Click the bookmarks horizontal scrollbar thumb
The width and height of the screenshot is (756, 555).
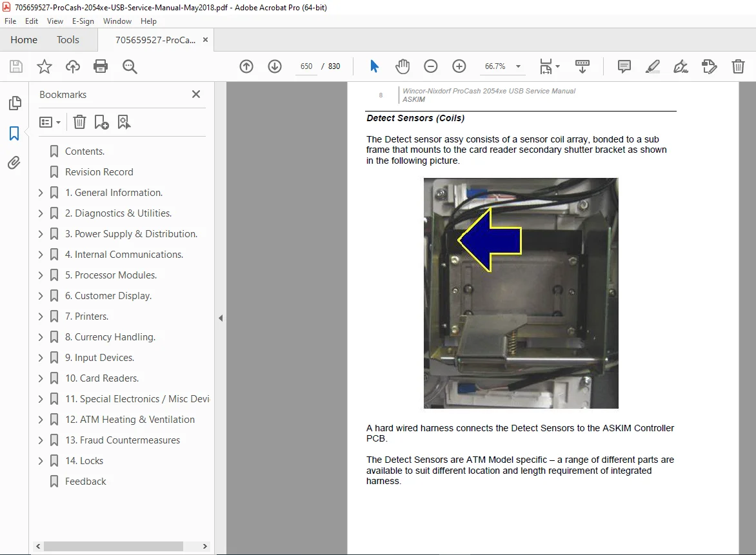point(114,547)
